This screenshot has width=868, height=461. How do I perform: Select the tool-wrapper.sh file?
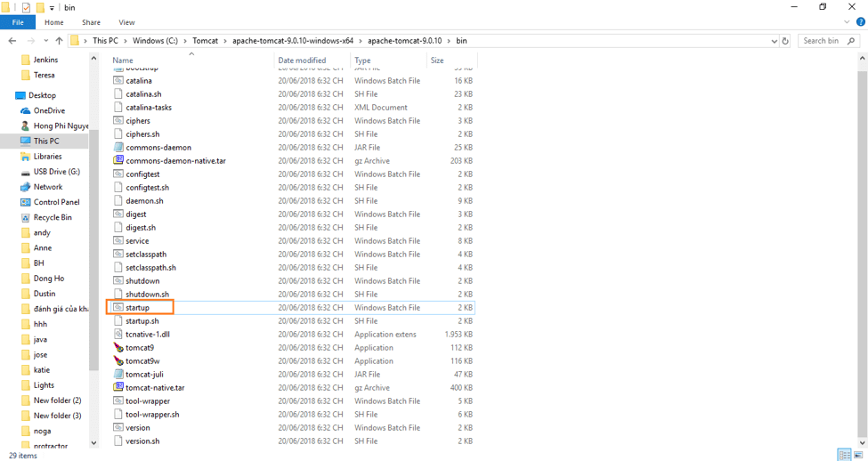tap(152, 415)
